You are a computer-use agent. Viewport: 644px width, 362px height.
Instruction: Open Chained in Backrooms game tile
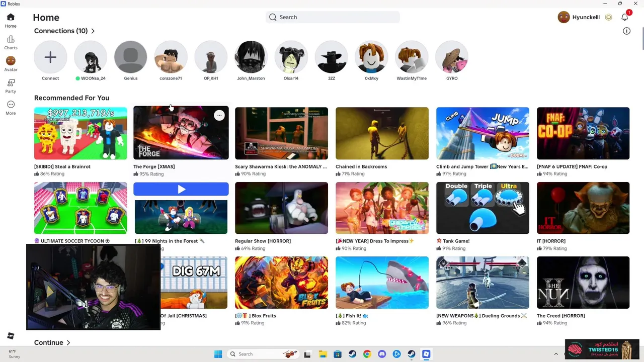[382, 133]
